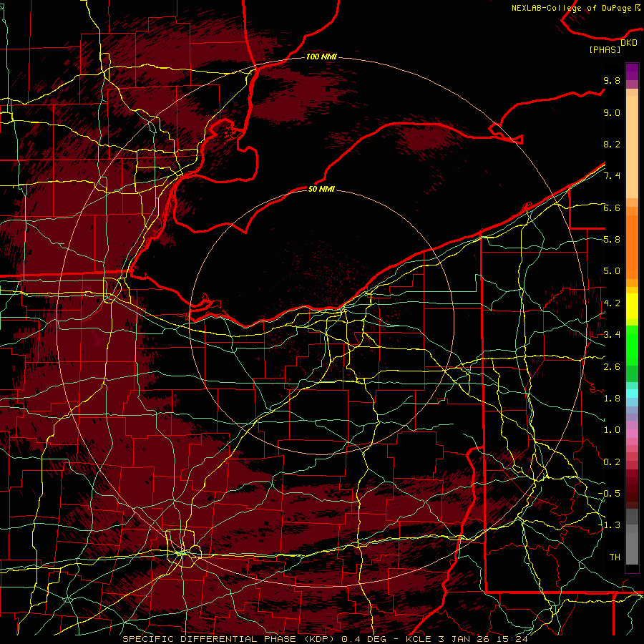Click the 1.0 scale value
This screenshot has width=644, height=644.
pyautogui.click(x=612, y=430)
